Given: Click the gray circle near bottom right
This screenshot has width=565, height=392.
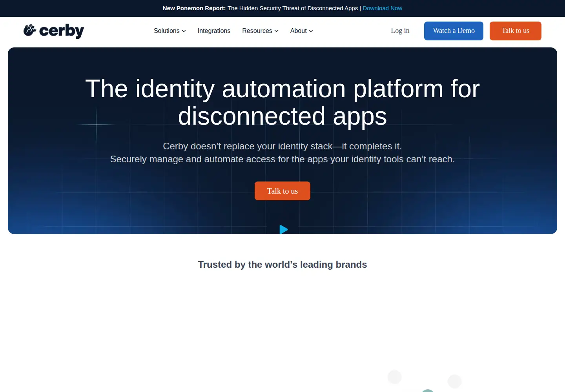Looking at the screenshot, I should point(454,381).
